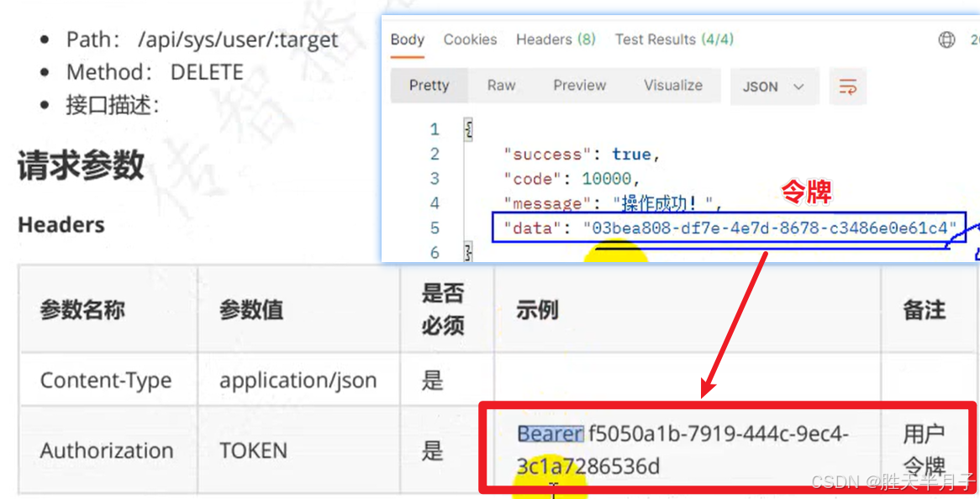
Task: Click the globe network icon
Action: click(947, 40)
